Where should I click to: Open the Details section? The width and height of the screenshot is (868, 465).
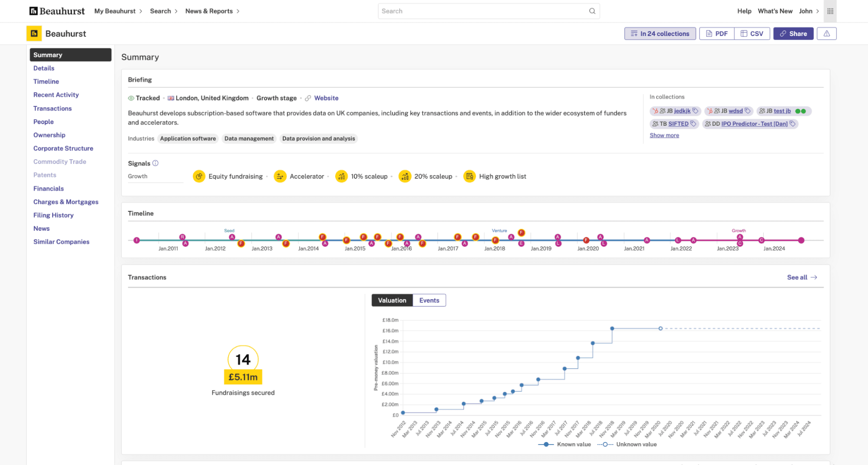point(44,68)
